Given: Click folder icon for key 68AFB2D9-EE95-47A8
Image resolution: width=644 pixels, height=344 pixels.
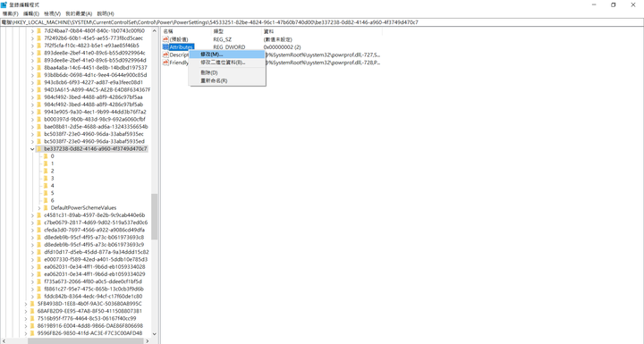Looking at the screenshot, I should pyautogui.click(x=32, y=311).
